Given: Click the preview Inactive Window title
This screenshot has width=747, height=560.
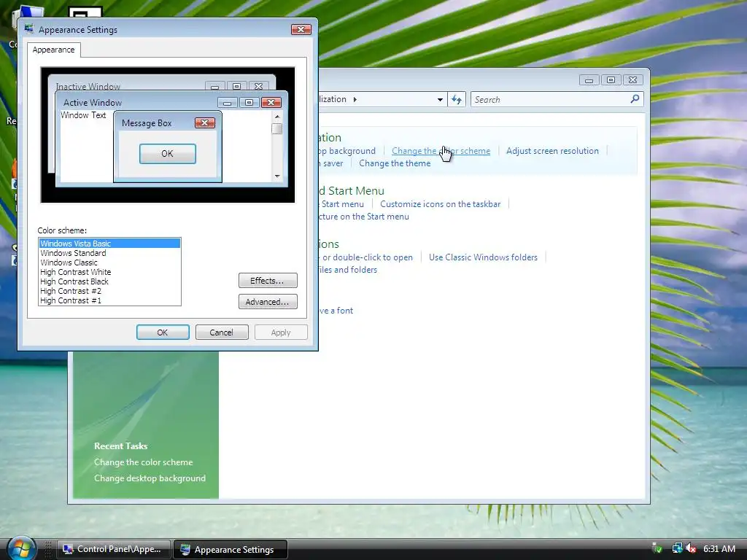Looking at the screenshot, I should click(x=88, y=86).
